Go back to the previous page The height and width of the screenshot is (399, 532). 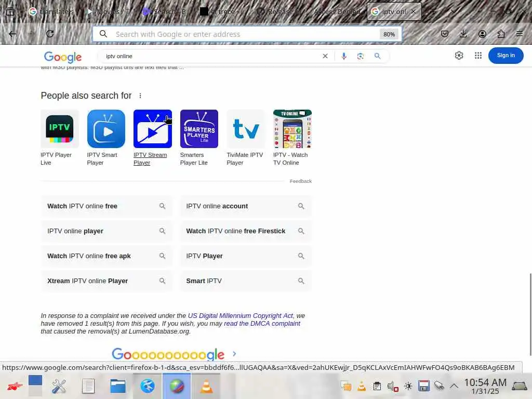12,34
